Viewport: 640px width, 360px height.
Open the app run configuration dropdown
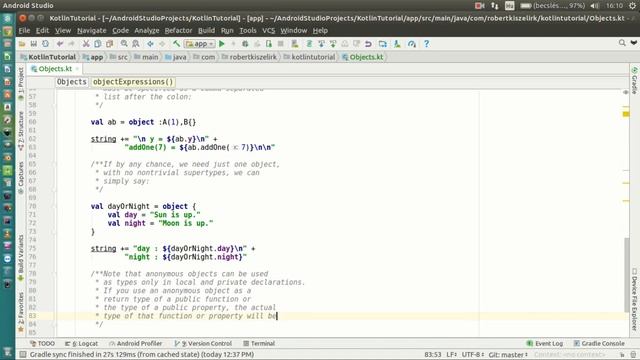pos(200,44)
